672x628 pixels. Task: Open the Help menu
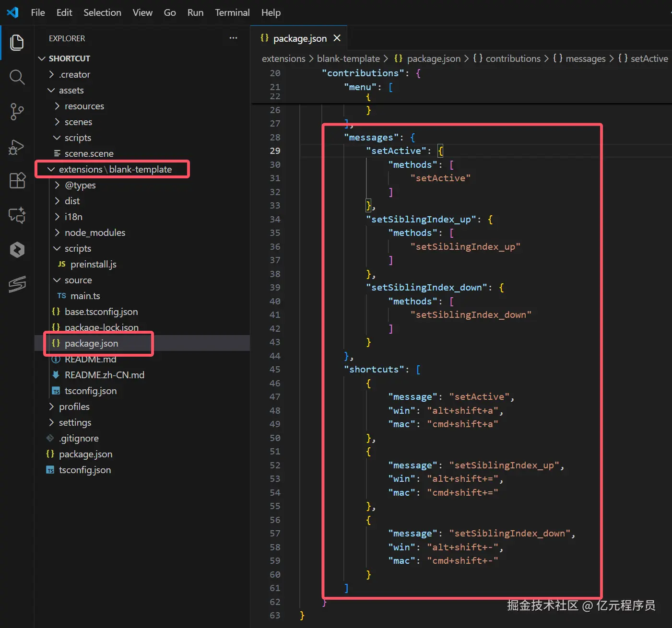(271, 12)
